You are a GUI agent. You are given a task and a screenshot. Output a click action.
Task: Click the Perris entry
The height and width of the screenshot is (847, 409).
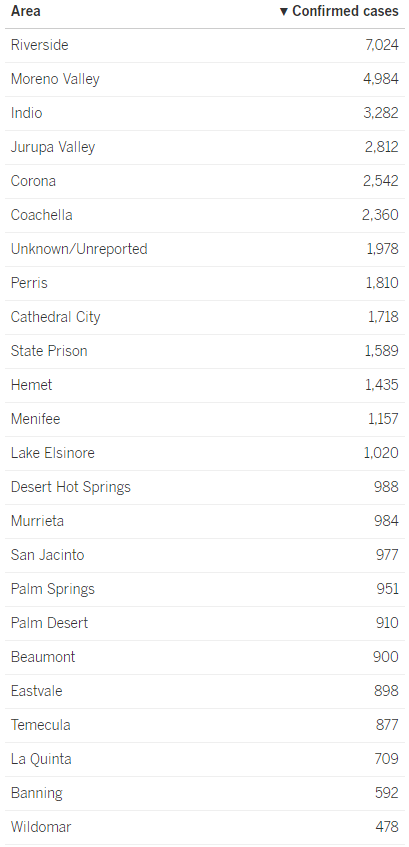(x=29, y=283)
